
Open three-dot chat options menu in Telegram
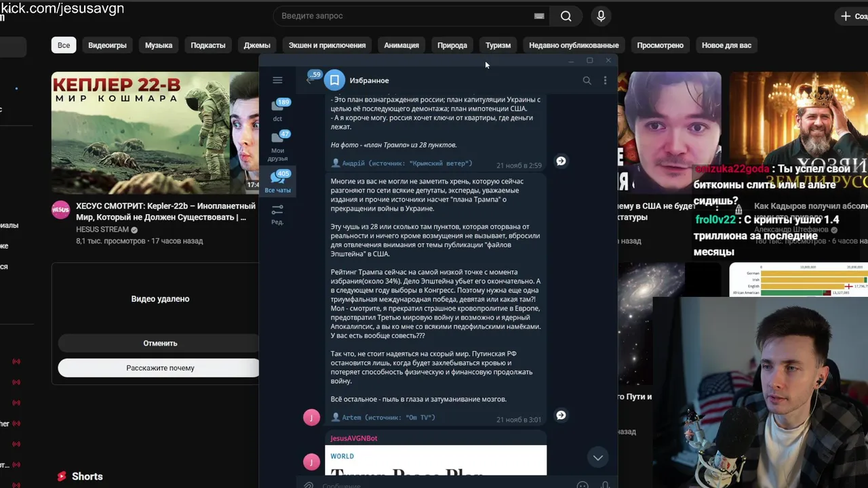[x=605, y=80]
